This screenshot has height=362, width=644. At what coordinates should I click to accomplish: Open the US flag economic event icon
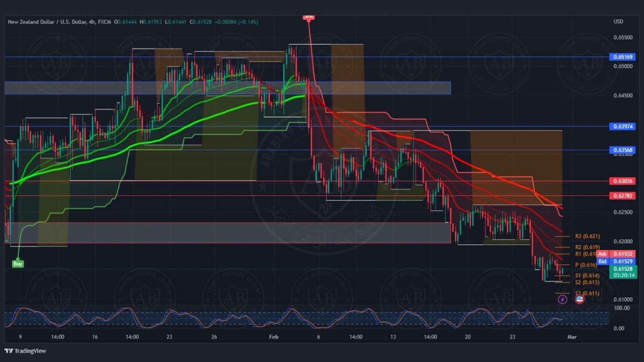tap(580, 299)
